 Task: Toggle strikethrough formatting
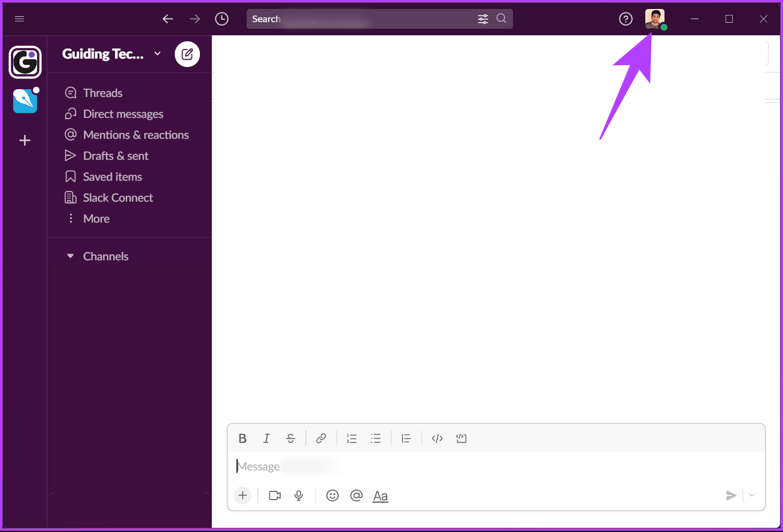290,438
